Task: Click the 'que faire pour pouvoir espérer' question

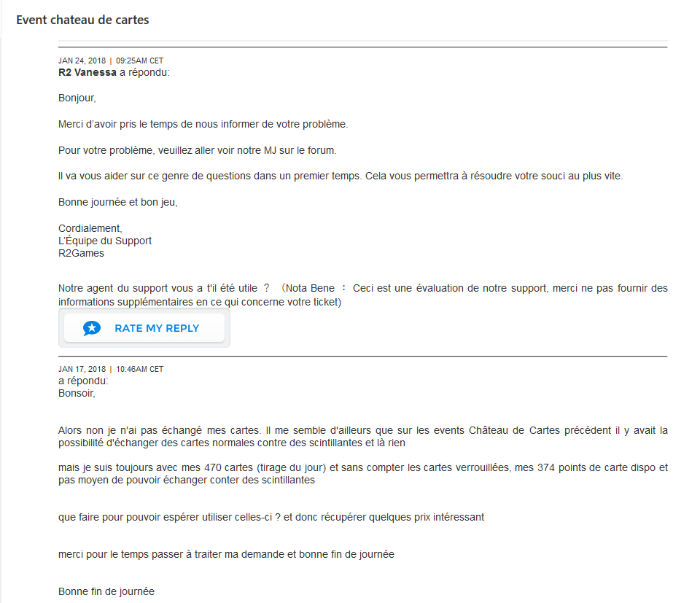Action: [x=271, y=517]
